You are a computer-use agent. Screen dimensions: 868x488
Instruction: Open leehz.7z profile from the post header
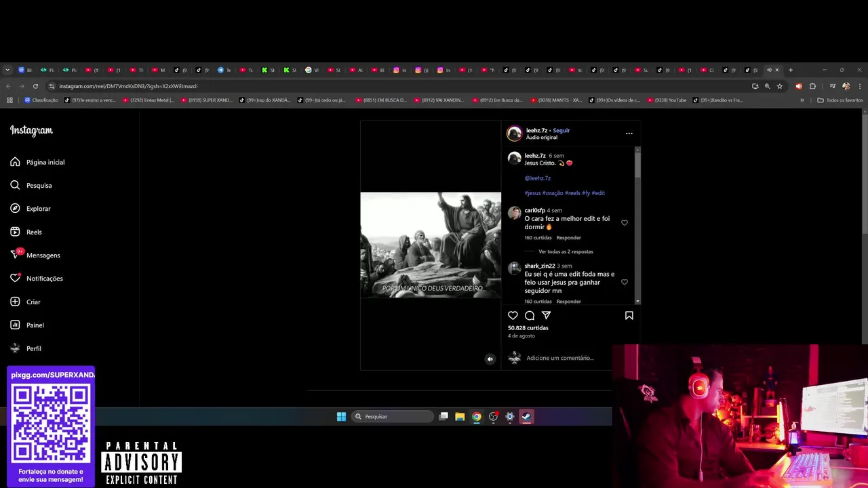(x=536, y=130)
